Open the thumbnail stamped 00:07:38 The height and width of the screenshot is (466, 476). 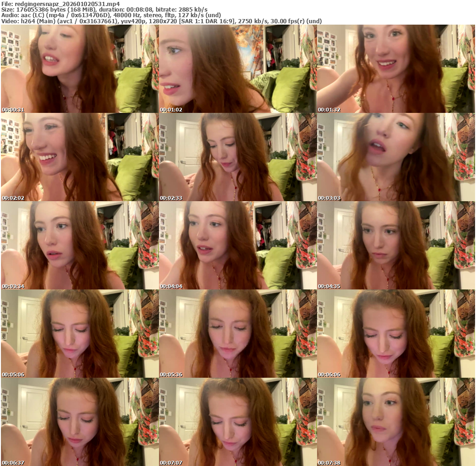tap(396, 422)
